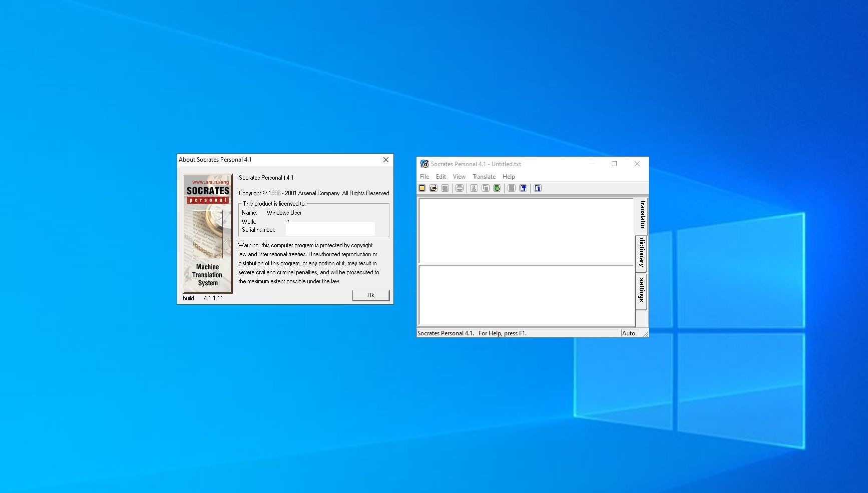The height and width of the screenshot is (493, 868).
Task: Click the 'Serial number:' label
Action: tap(258, 230)
